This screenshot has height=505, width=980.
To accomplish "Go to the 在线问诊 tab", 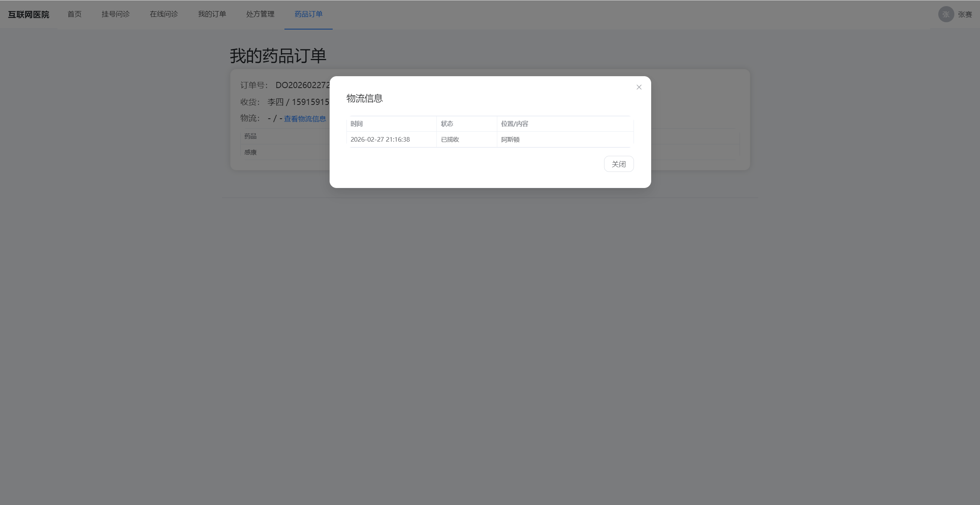I will click(163, 14).
